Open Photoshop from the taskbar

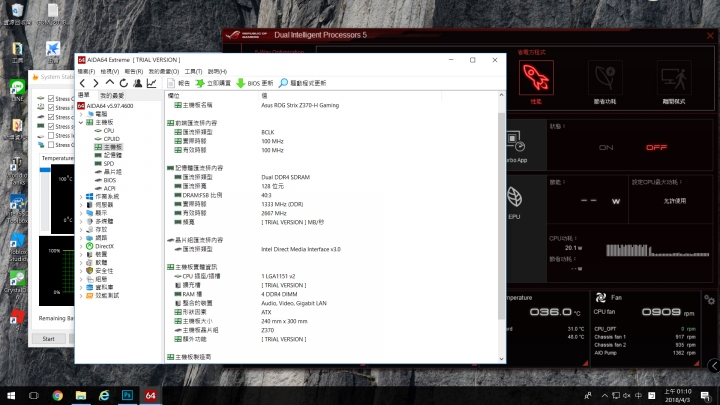point(127,395)
